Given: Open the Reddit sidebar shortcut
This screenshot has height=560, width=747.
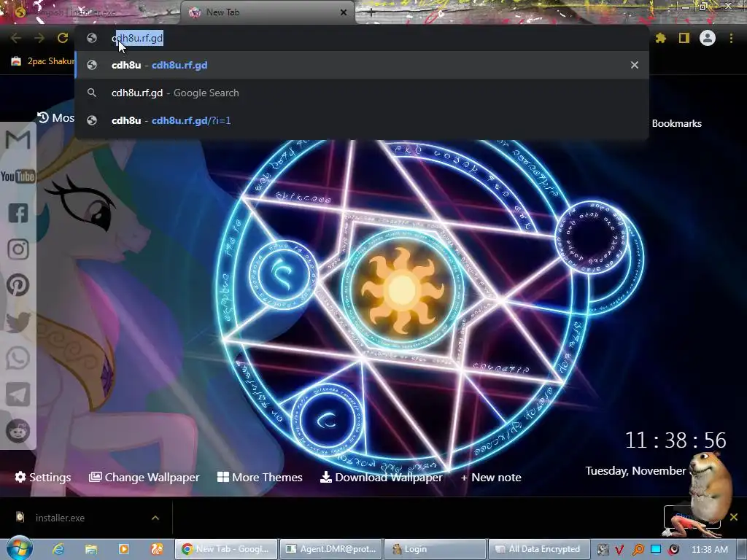Looking at the screenshot, I should coord(18,431).
